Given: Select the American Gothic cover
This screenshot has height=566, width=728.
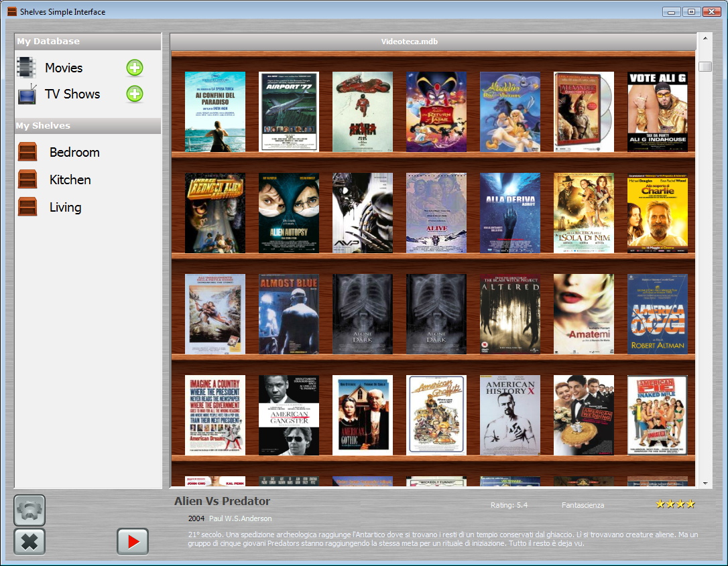Looking at the screenshot, I should (x=363, y=415).
